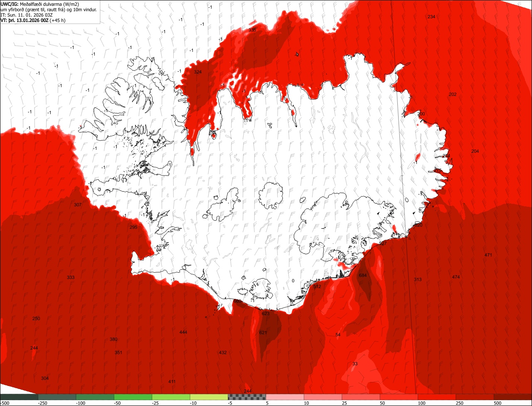Select the -25 tick label on the color scale
532x406 pixels.
pos(155,403)
